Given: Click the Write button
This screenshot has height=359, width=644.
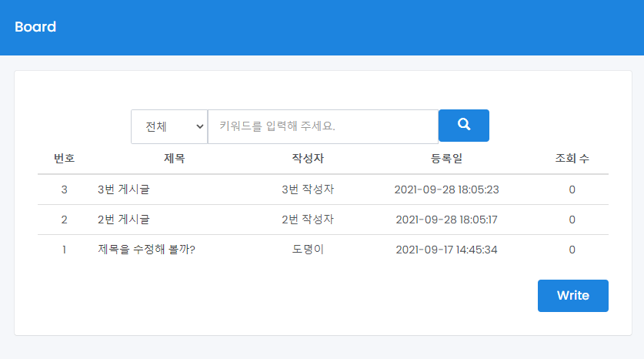Looking at the screenshot, I should tap(573, 296).
